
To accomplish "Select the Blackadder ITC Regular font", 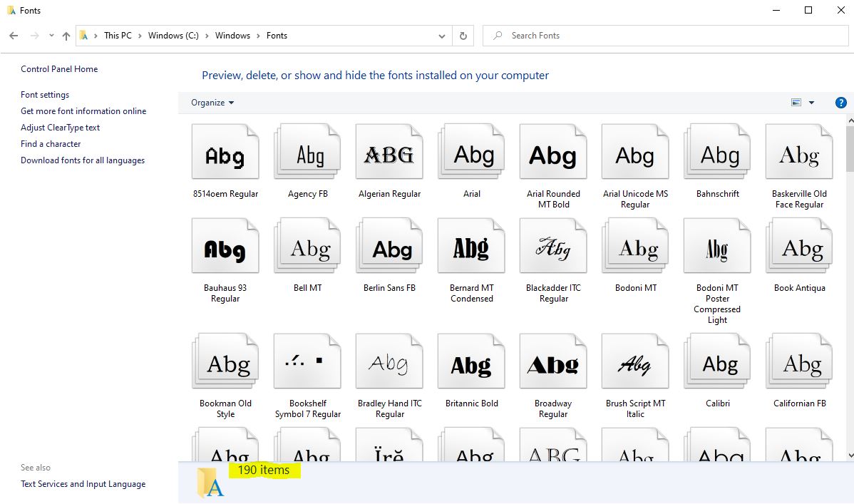I will [x=553, y=247].
